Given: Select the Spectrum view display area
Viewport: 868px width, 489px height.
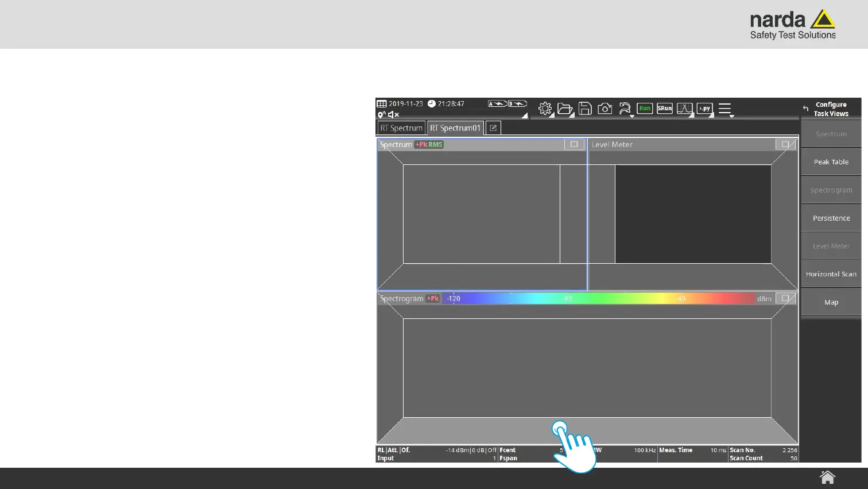Looking at the screenshot, I should click(x=482, y=214).
